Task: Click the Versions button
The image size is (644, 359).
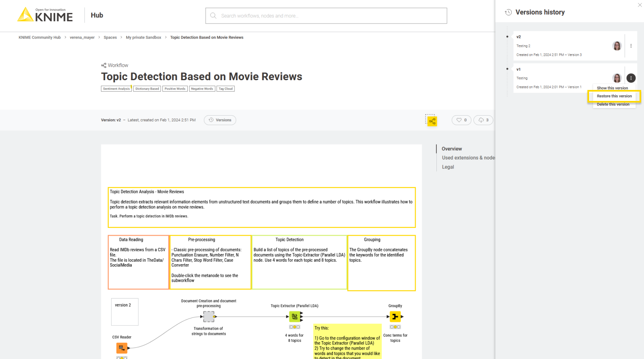Action: (x=220, y=120)
